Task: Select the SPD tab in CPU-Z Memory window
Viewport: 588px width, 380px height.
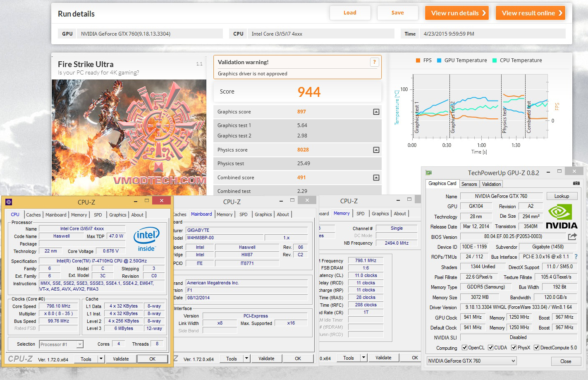Action: (361, 214)
